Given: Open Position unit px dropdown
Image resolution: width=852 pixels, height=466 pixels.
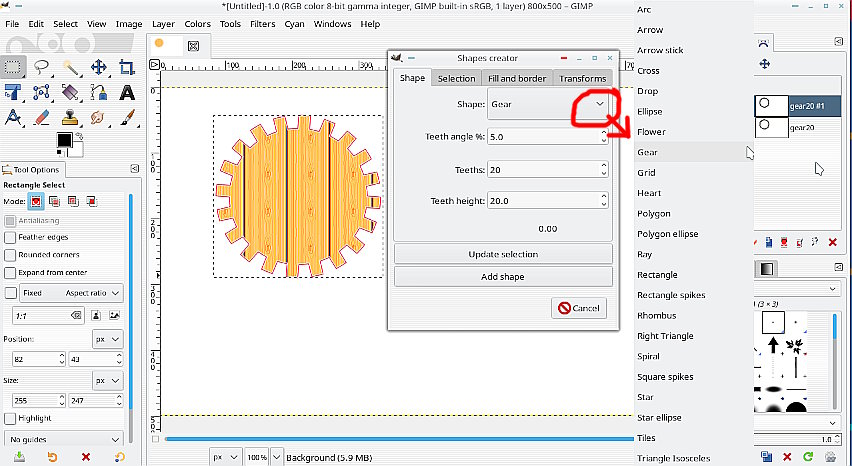Looking at the screenshot, I should (x=108, y=339).
